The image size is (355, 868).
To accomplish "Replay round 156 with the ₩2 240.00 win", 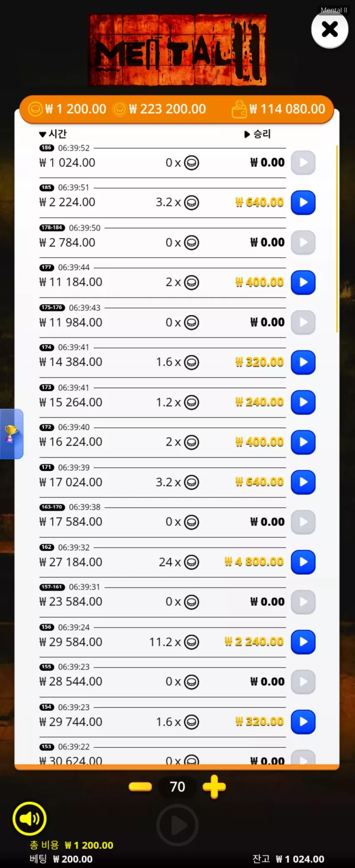I will point(303,642).
